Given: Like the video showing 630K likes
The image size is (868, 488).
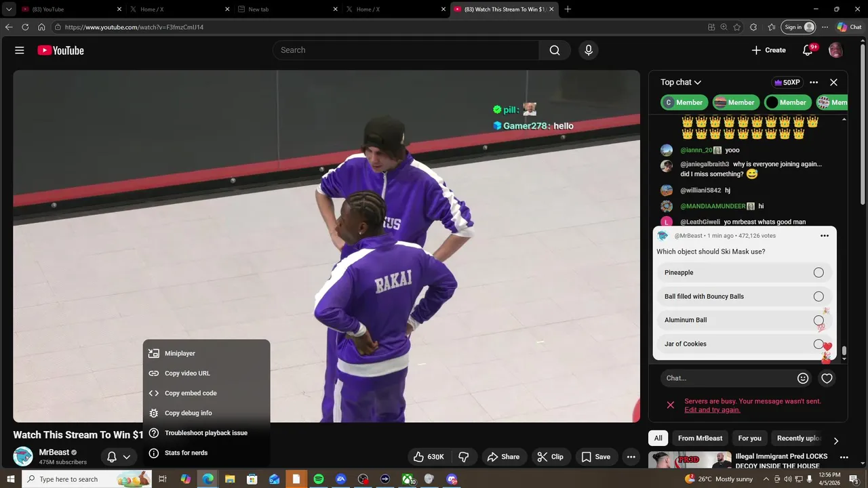Looking at the screenshot, I should [429, 457].
